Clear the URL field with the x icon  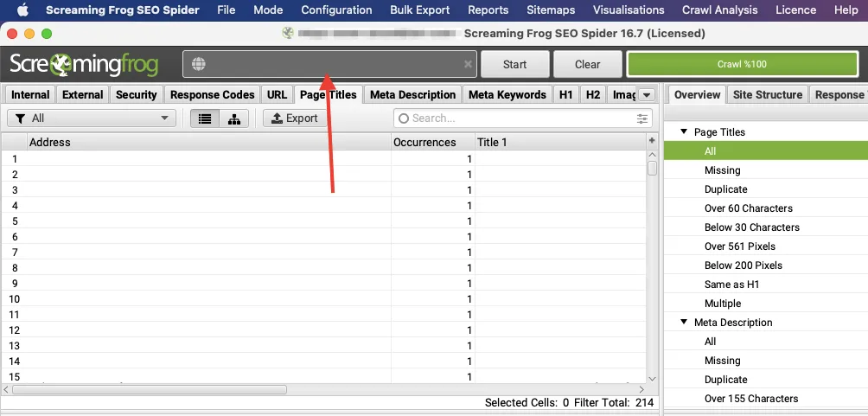pos(468,64)
